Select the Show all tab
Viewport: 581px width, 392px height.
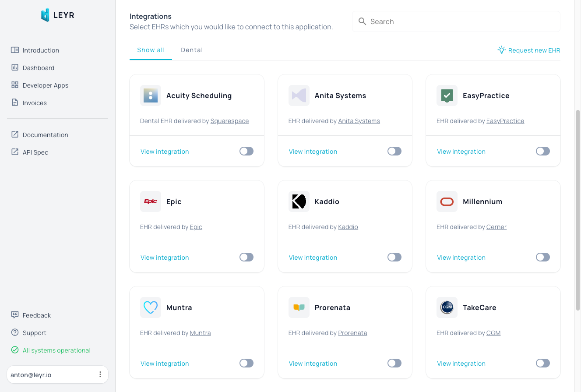tap(151, 50)
